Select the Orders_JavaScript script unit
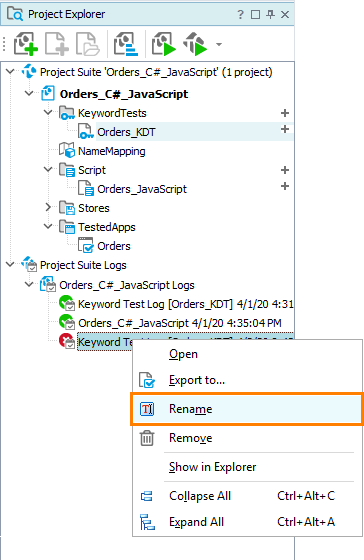 pyautogui.click(x=142, y=189)
